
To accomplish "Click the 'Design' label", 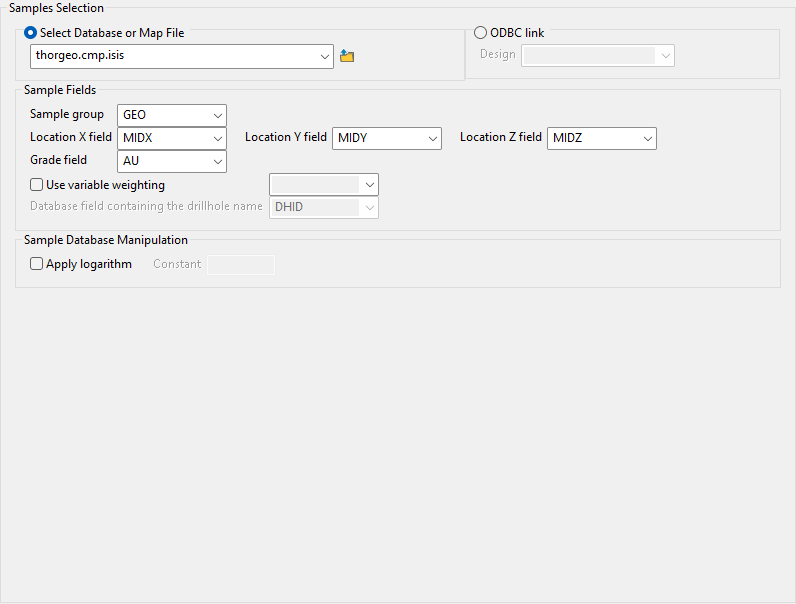I will click(x=498, y=54).
